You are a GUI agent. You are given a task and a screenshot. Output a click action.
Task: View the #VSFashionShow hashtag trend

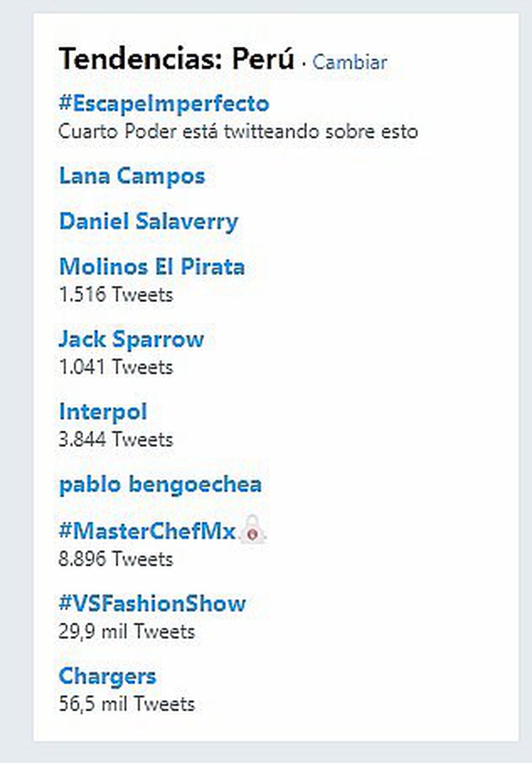pyautogui.click(x=152, y=603)
